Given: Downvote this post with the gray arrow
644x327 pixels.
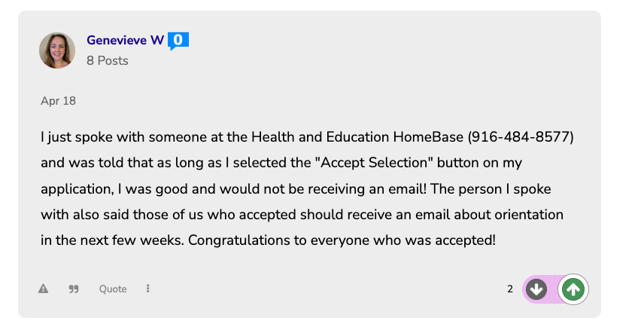Looking at the screenshot, I should pyautogui.click(x=536, y=289).
